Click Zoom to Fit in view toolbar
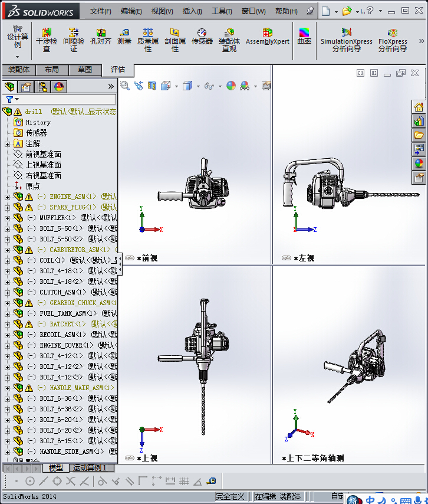Viewport: 428px width, 504px height. coord(125,86)
